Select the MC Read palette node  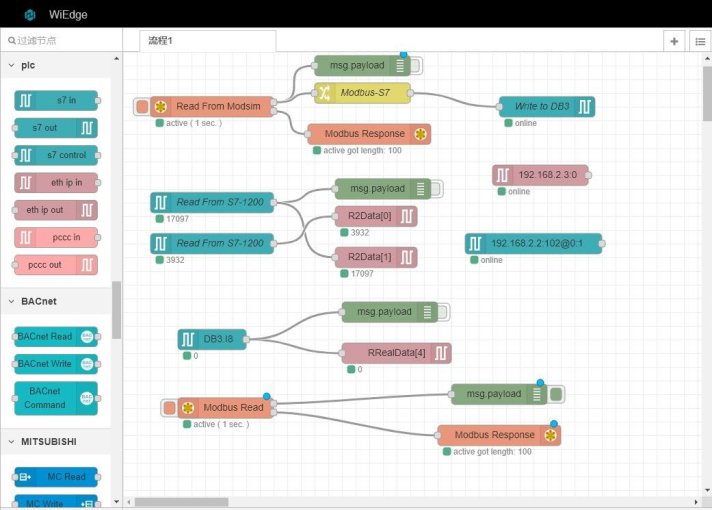[x=56, y=476]
